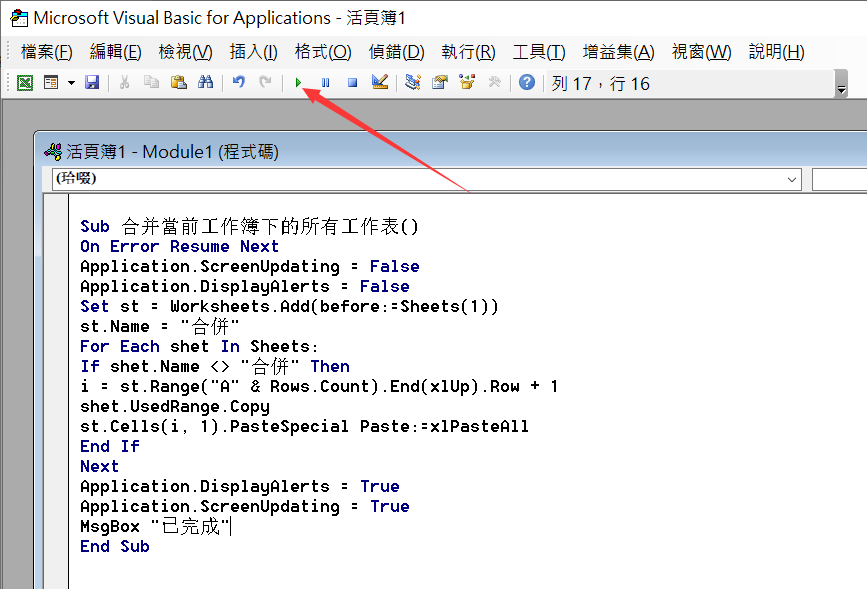Viewport: 867px width, 590px height.
Task: Click the Application.DisplayAlerts = False line
Action: pos(245,286)
